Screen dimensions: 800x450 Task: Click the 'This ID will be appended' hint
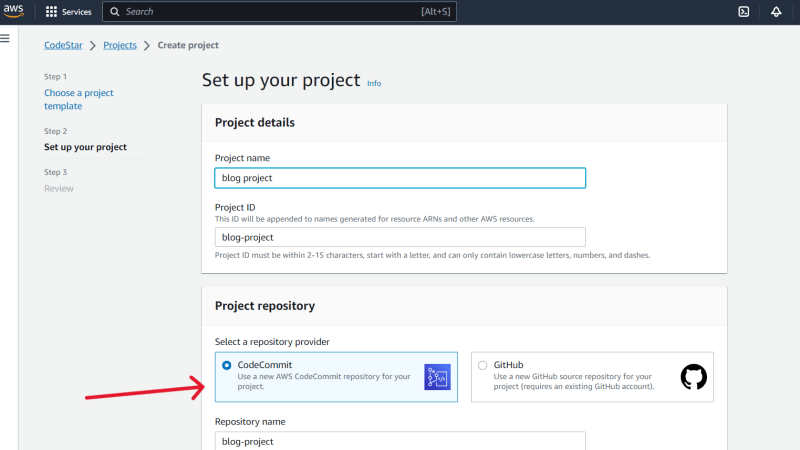point(374,219)
